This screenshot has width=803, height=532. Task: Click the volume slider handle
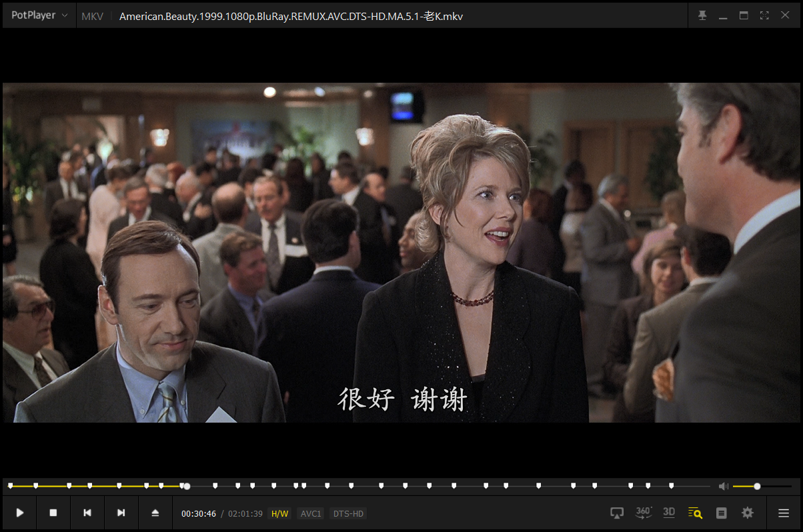(x=757, y=486)
